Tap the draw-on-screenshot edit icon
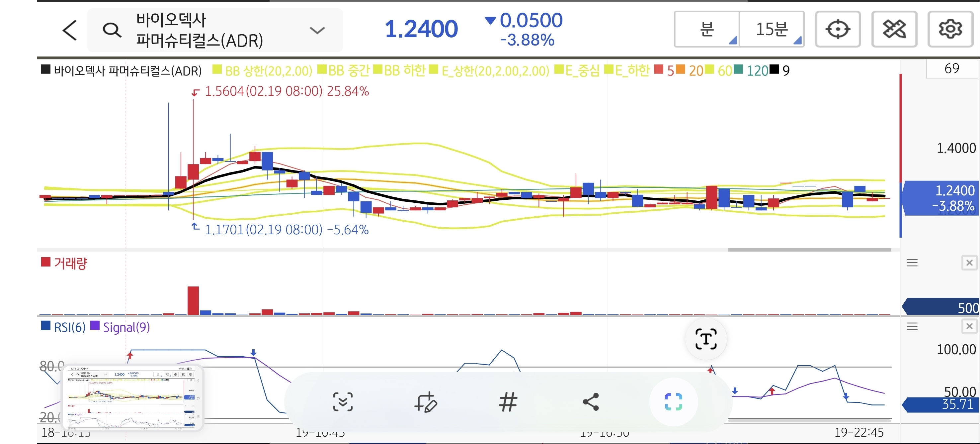This screenshot has height=444, width=980. click(425, 402)
